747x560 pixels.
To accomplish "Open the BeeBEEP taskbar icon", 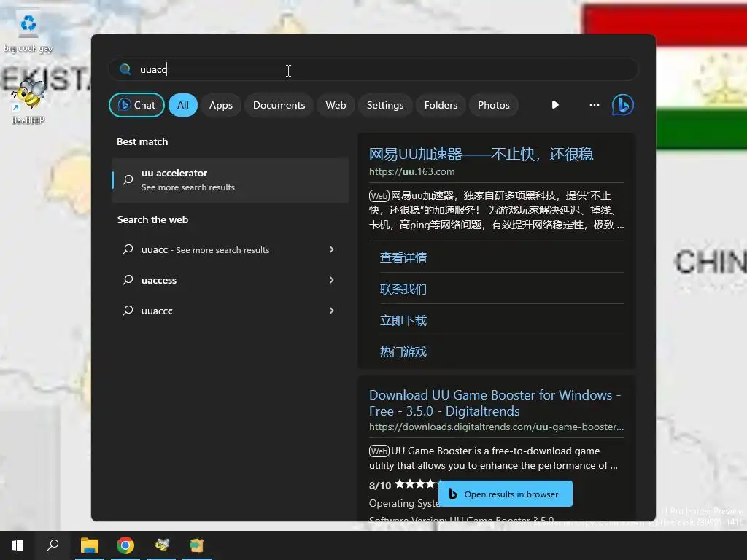I will coord(161,545).
